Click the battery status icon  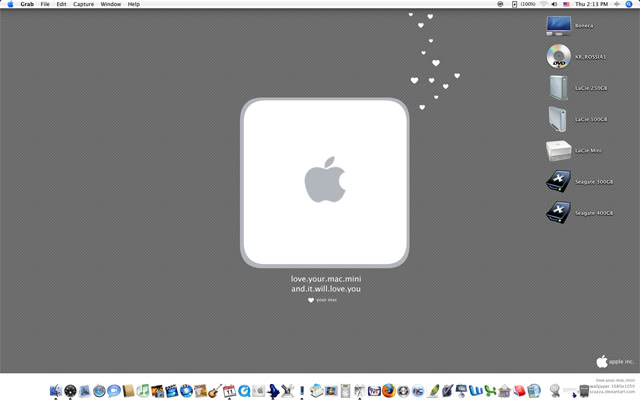[515, 4]
